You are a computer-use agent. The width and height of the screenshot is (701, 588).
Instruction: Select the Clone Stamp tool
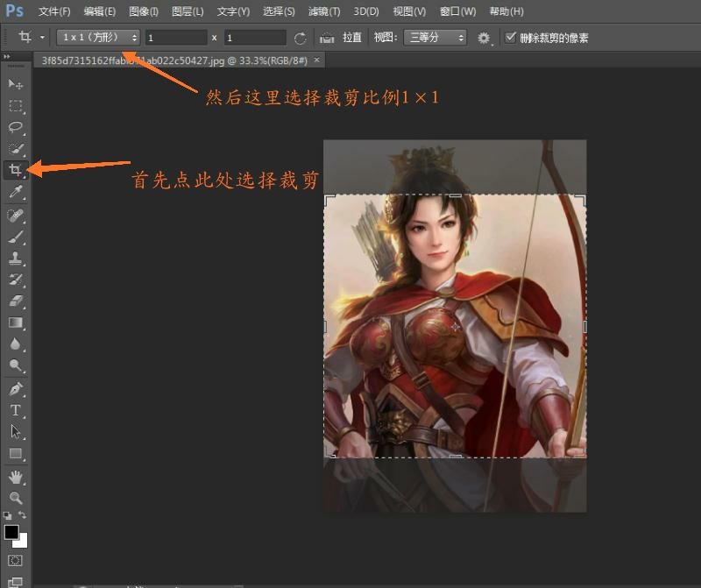pos(15,259)
